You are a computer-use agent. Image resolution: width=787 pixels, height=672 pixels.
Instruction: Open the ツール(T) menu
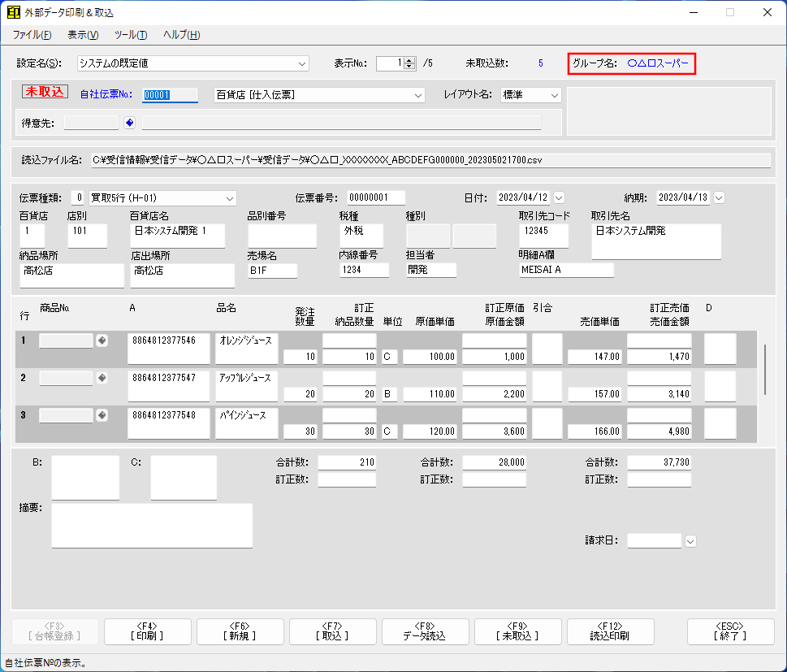[131, 35]
